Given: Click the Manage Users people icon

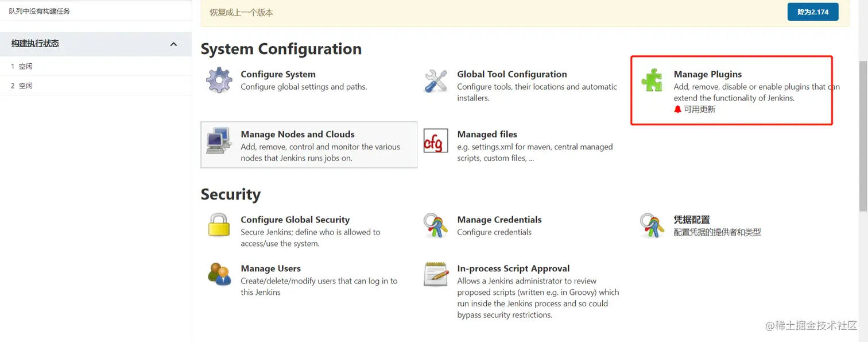Looking at the screenshot, I should click(219, 274).
